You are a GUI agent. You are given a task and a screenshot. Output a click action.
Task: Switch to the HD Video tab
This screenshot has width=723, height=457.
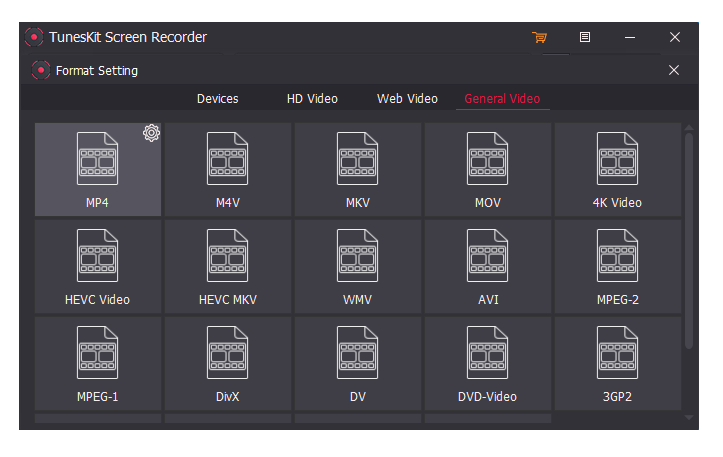[312, 99]
